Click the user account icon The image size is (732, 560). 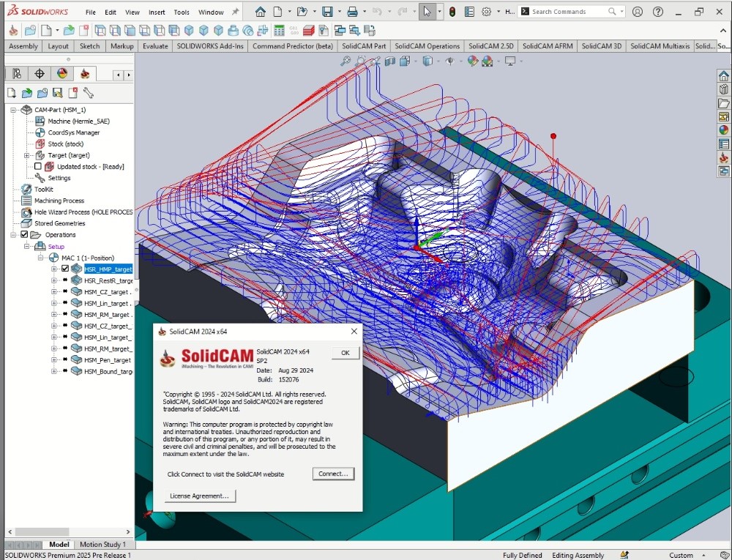[638, 12]
